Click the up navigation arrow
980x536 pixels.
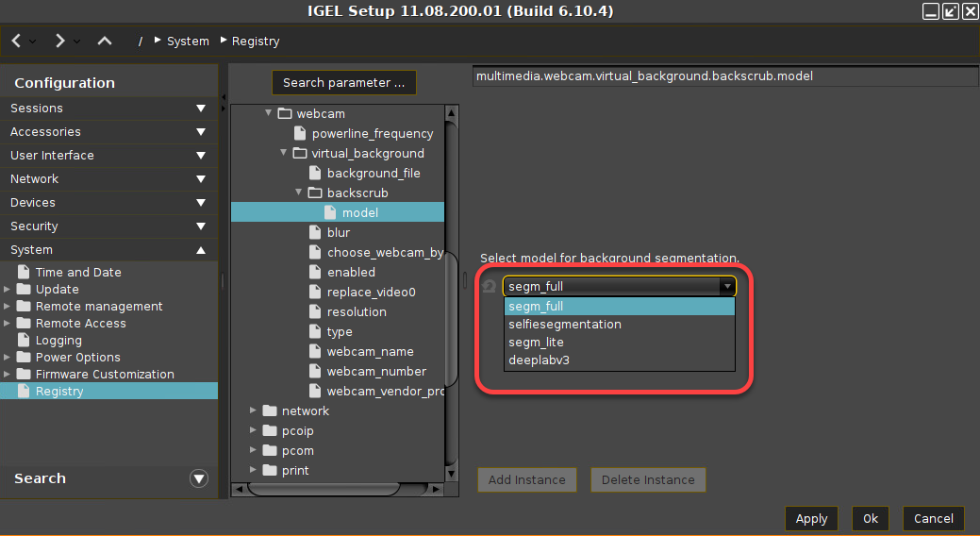click(x=105, y=42)
